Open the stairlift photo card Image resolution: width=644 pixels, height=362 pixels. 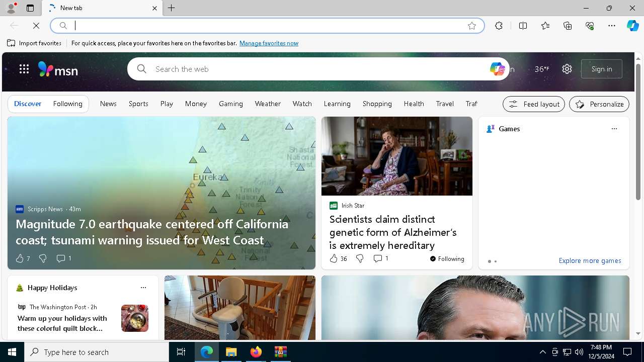coord(240,308)
